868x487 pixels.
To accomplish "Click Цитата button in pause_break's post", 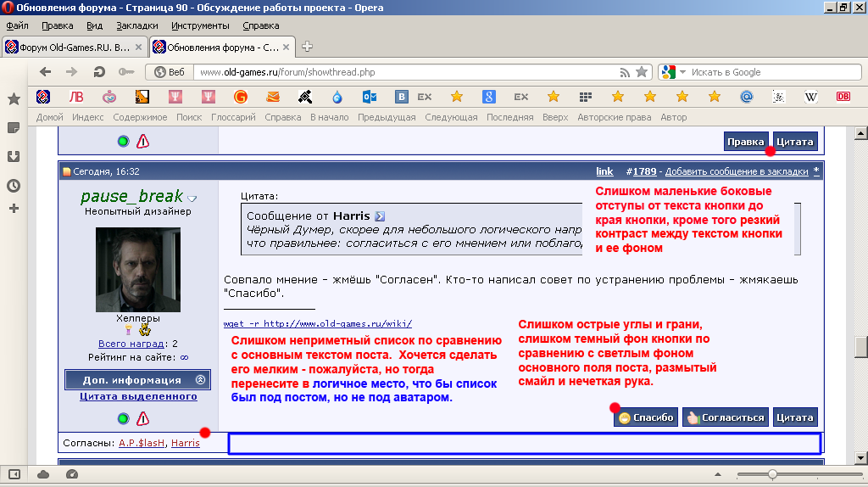I will pos(795,417).
